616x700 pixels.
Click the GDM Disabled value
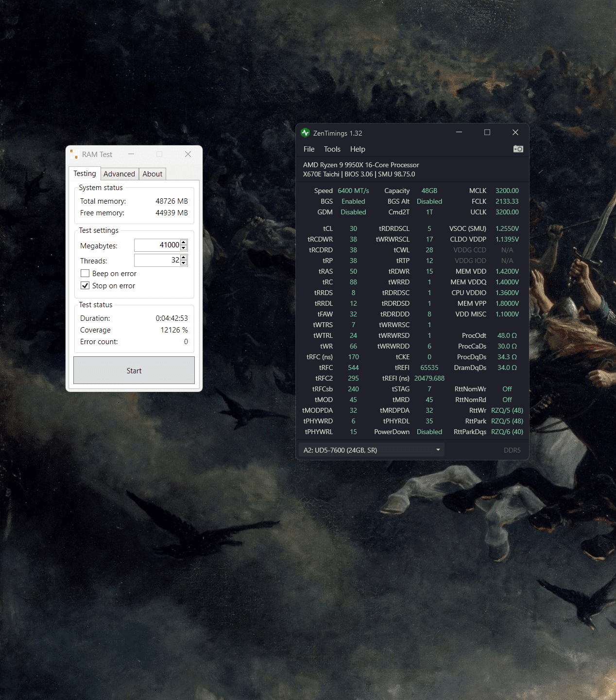(353, 212)
